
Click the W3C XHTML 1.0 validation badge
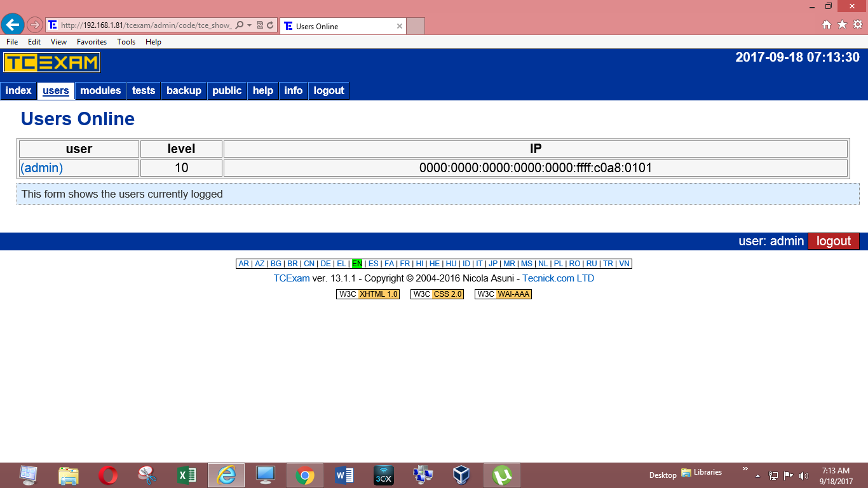coord(368,294)
